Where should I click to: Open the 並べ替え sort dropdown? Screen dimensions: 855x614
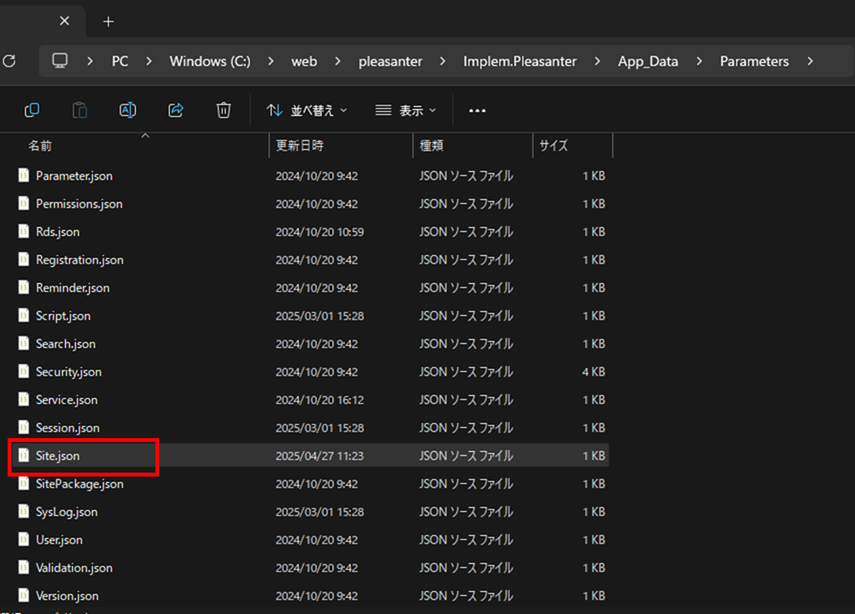point(307,111)
